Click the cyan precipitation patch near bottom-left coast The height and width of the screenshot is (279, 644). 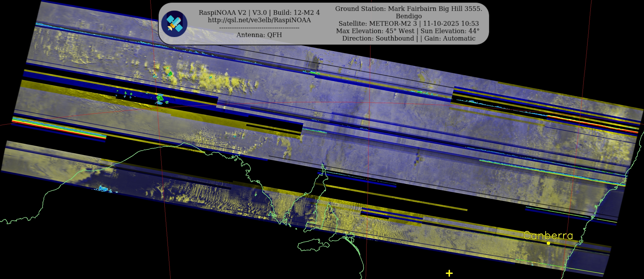tap(103, 188)
